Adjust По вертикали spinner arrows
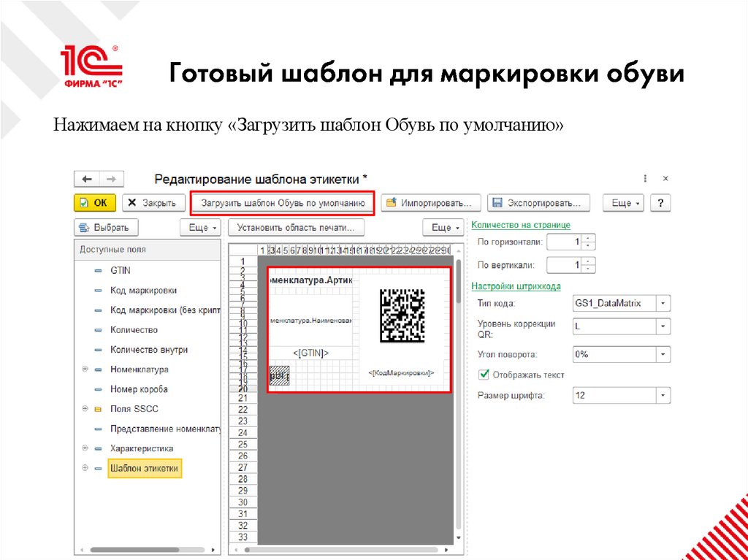This screenshot has width=748, height=560. 589,265
